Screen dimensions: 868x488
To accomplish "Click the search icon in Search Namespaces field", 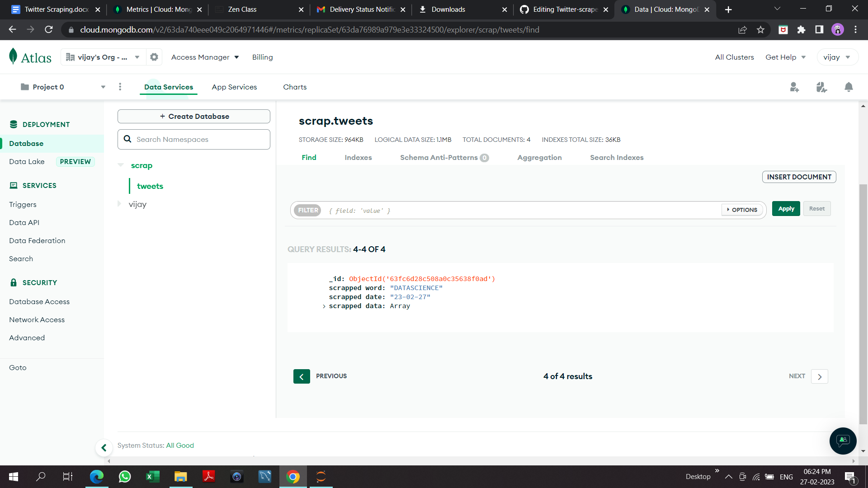I will (127, 139).
